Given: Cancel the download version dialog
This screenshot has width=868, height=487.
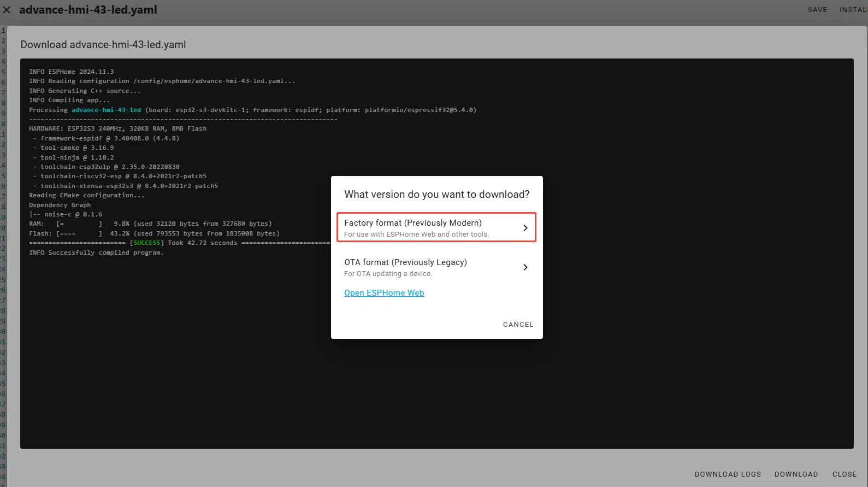Looking at the screenshot, I should 518,325.
